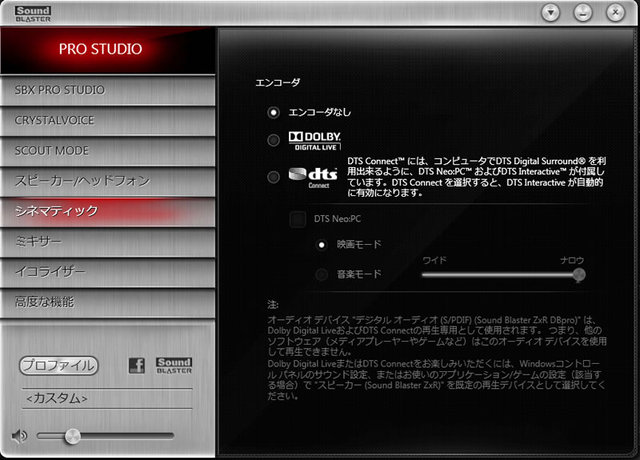Viewport: 640px width, 460px height.
Task: Select the Dolby Digital Live encoder radio
Action: pyautogui.click(x=273, y=140)
